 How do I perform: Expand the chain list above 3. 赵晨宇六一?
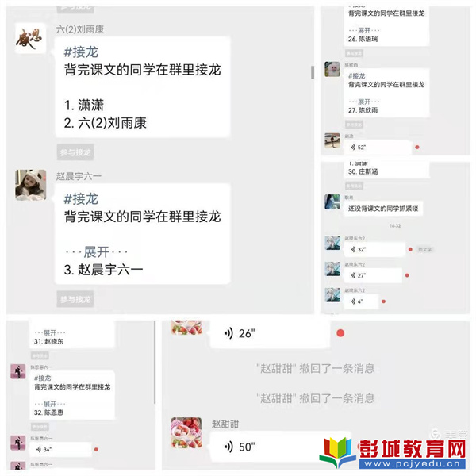(97, 252)
